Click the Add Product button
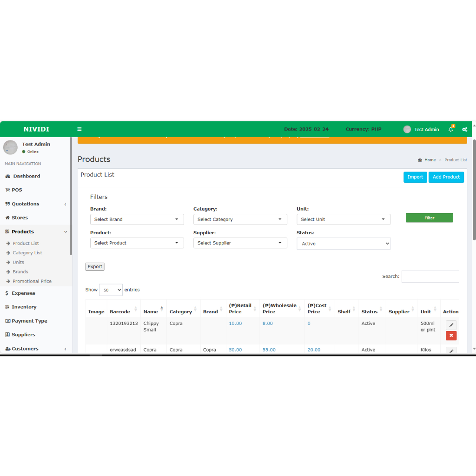476x476 pixels. 446,177
